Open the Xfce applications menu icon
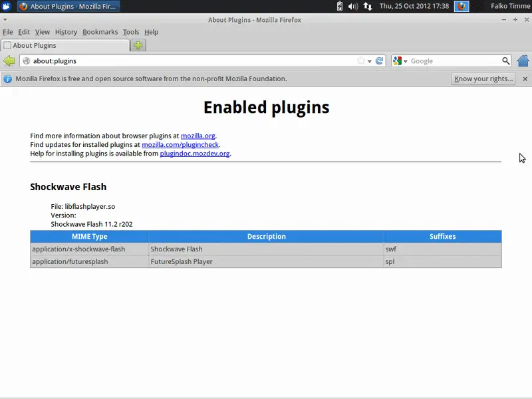532x399 pixels. (7, 6)
